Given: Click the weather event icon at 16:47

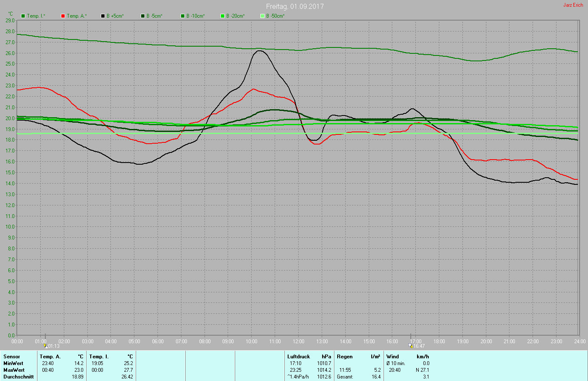Looking at the screenshot, I should coord(411,346).
